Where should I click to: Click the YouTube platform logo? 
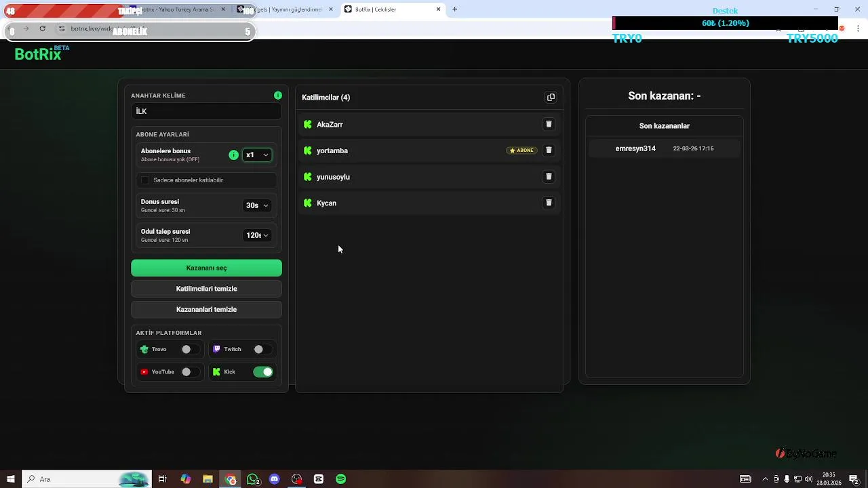click(x=144, y=372)
